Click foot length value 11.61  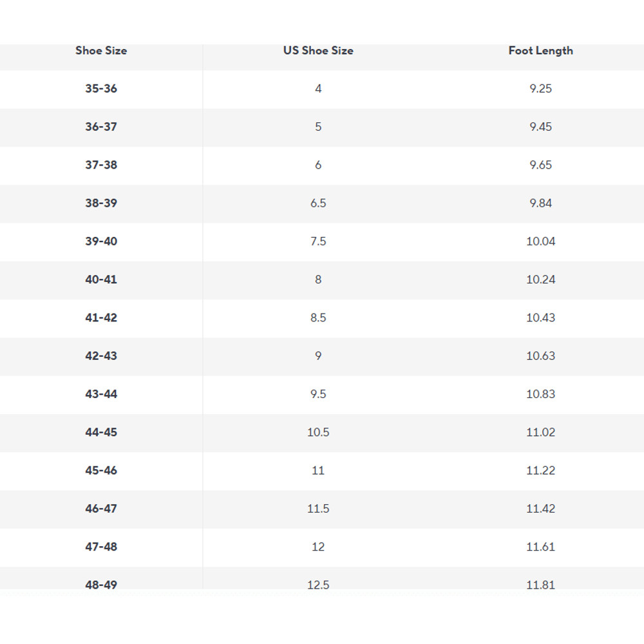pos(540,547)
